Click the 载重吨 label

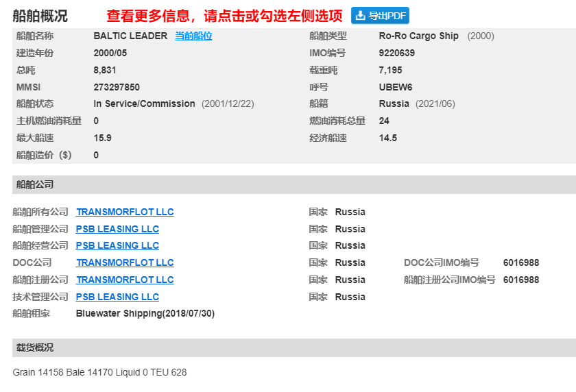click(x=323, y=70)
